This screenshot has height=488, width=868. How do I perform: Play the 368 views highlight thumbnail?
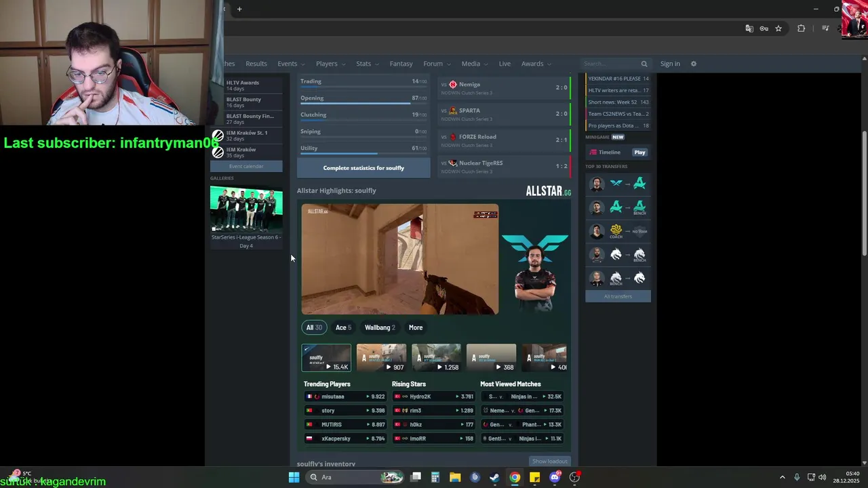tap(491, 358)
